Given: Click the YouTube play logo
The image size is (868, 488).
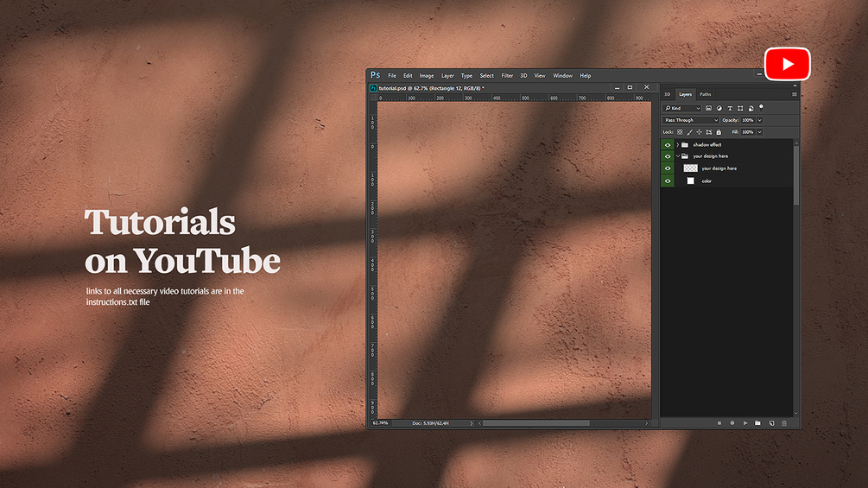Looking at the screenshot, I should (787, 64).
